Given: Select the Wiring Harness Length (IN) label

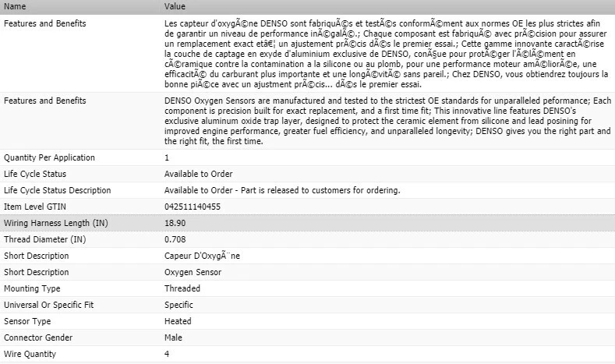Looking at the screenshot, I should pyautogui.click(x=55, y=223).
